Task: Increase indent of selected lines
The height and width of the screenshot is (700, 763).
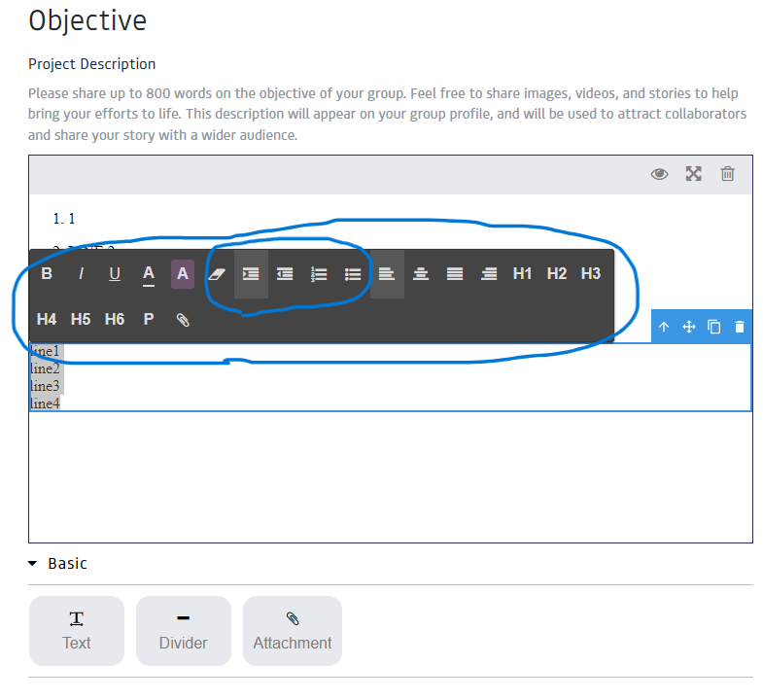Action: pos(251,274)
